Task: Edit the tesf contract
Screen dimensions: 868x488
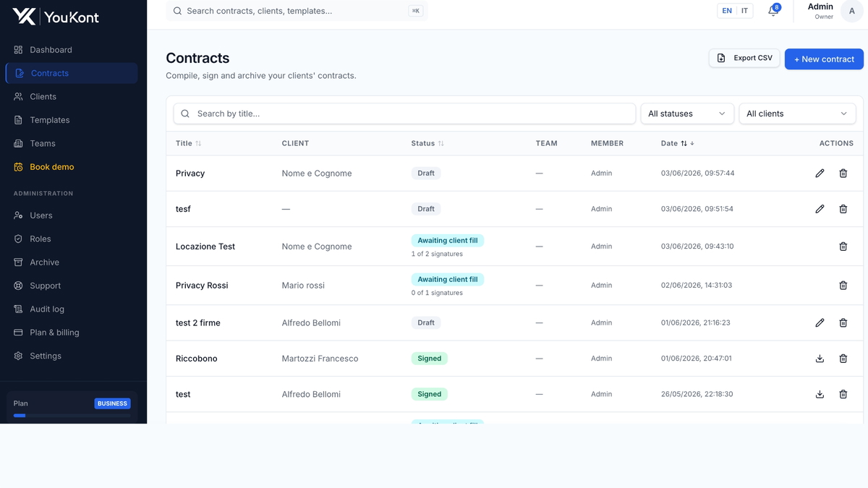Action: tap(820, 209)
